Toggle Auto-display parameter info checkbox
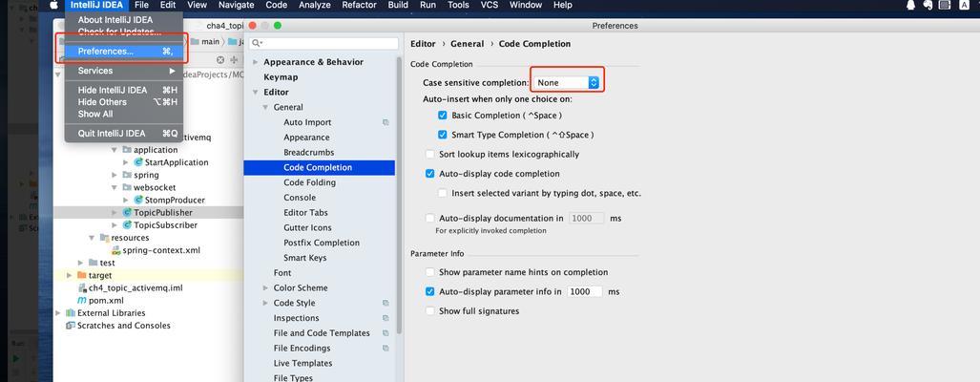Viewport: 980px width, 382px height. [430, 292]
